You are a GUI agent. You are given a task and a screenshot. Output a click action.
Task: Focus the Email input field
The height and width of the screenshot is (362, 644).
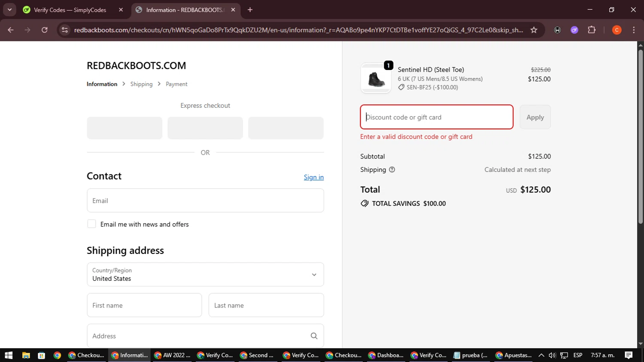(x=205, y=201)
